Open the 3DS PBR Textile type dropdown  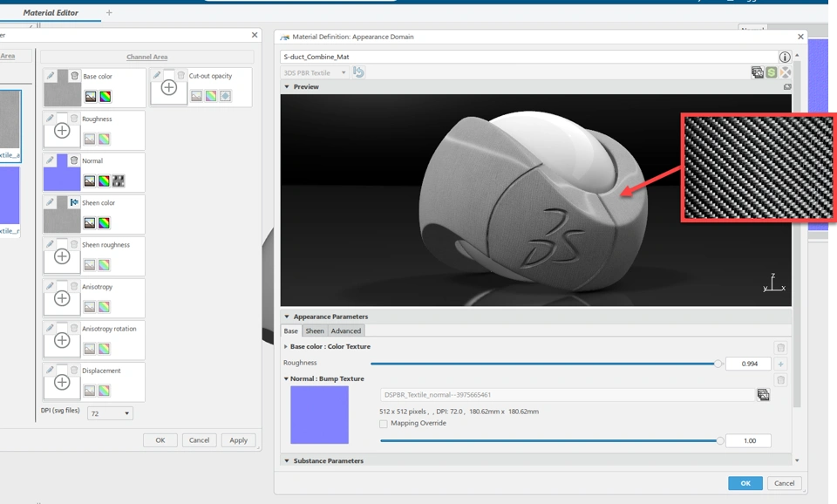click(315, 72)
